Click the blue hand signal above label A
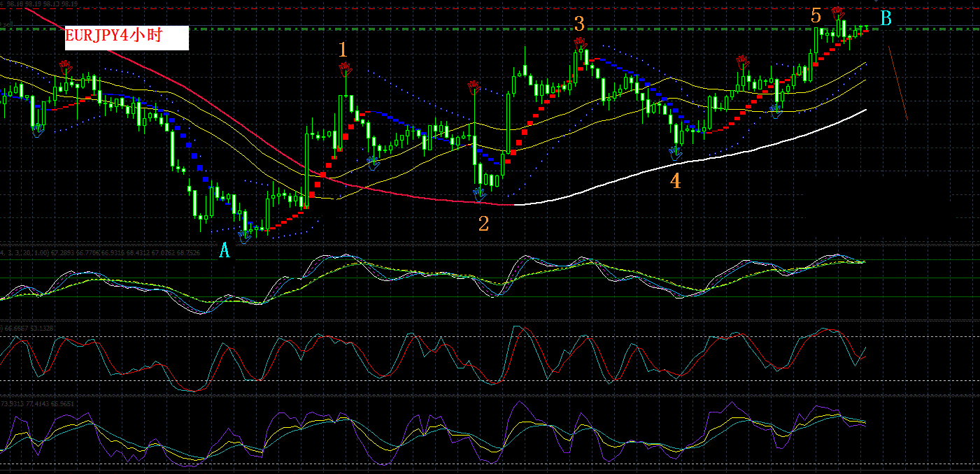Image resolution: width=980 pixels, height=474 pixels. (x=244, y=237)
